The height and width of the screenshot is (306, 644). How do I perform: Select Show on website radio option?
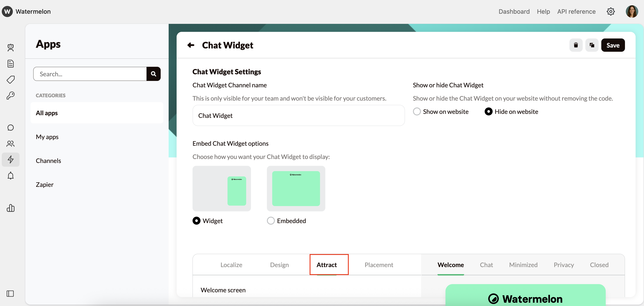point(417,111)
